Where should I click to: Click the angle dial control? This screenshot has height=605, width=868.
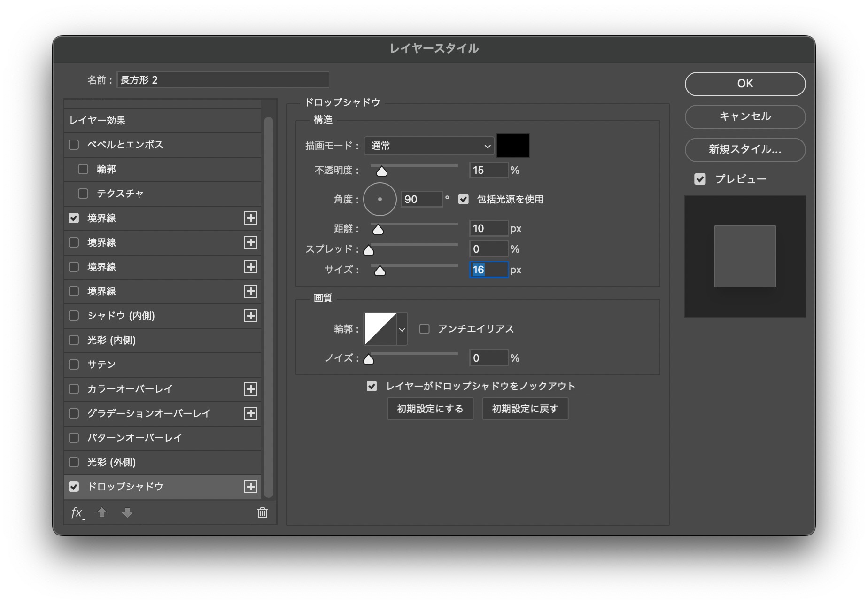(x=380, y=199)
